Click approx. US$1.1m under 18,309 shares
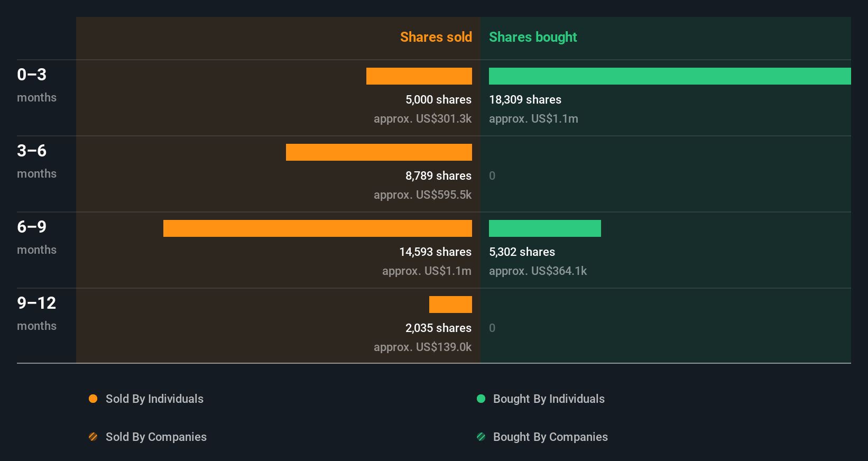 533,118
